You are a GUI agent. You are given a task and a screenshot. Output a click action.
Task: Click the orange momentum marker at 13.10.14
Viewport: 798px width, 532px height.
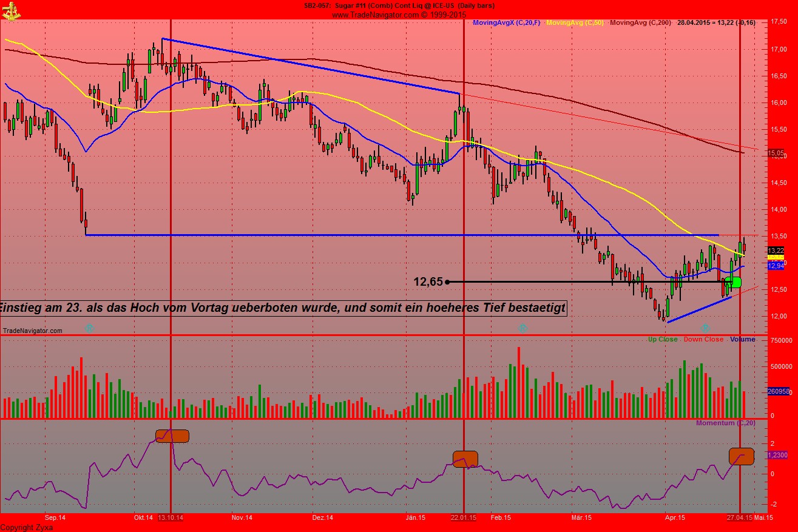[172, 436]
